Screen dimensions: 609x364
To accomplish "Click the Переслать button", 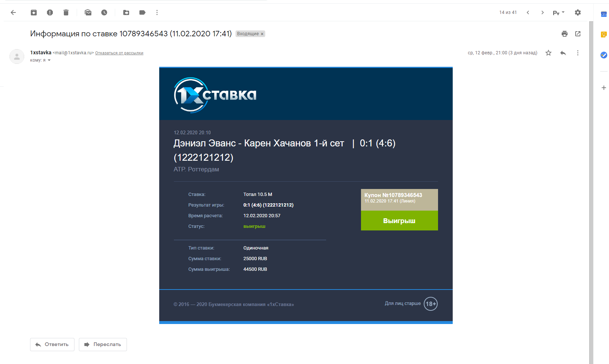I will point(103,345).
